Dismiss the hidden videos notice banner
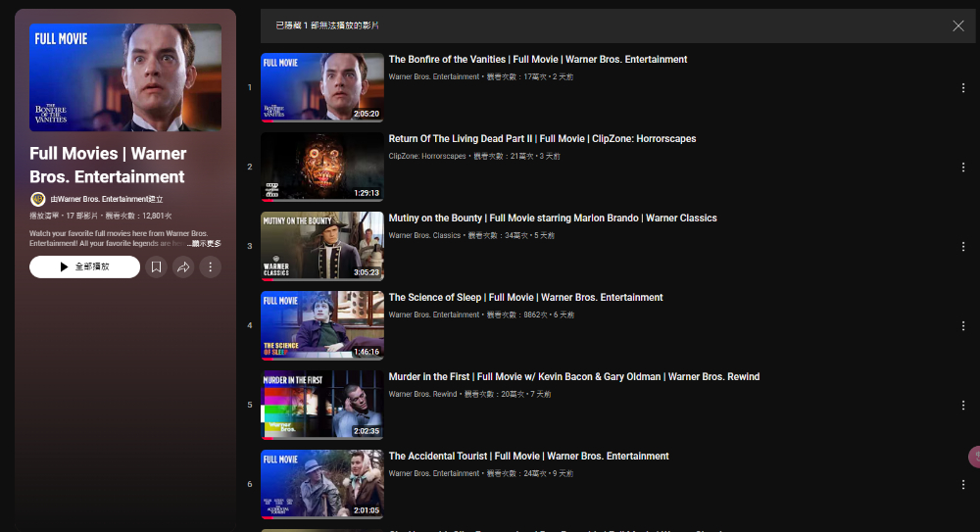Screen dimensions: 980x532 (958, 25)
